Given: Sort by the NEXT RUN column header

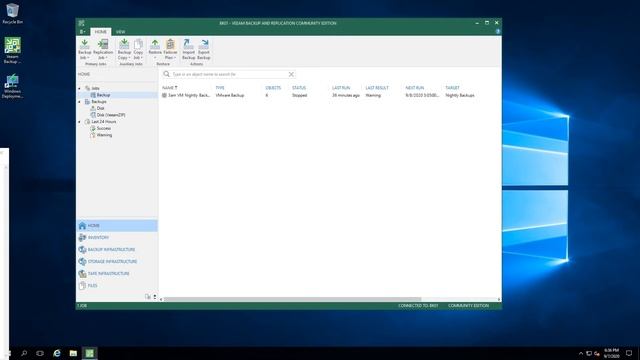Looking at the screenshot, I should point(414,88).
